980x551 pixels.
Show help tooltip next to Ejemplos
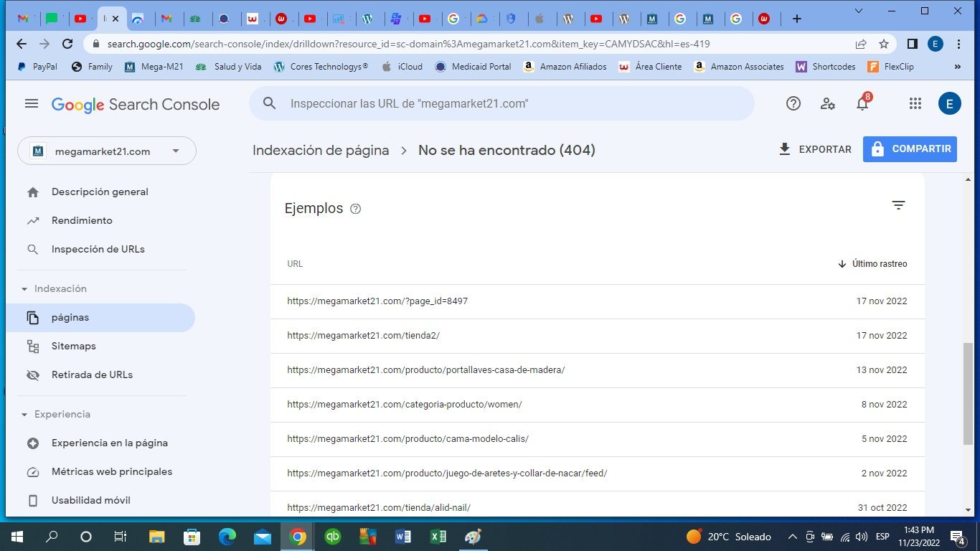[355, 209]
